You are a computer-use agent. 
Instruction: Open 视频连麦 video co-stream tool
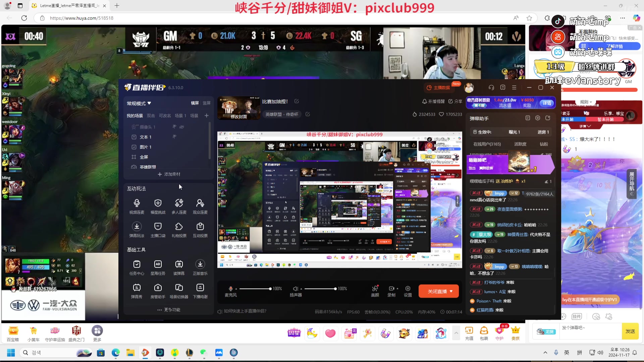click(137, 206)
